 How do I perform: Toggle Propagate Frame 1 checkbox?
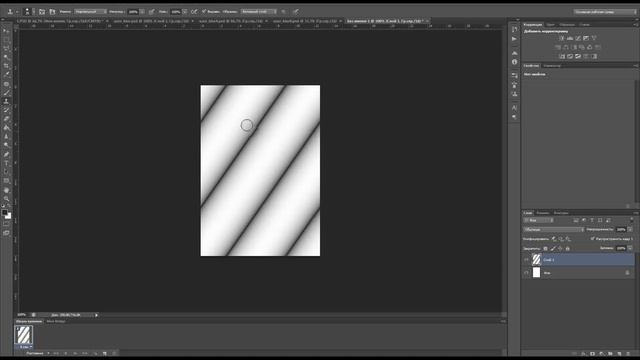pos(592,239)
